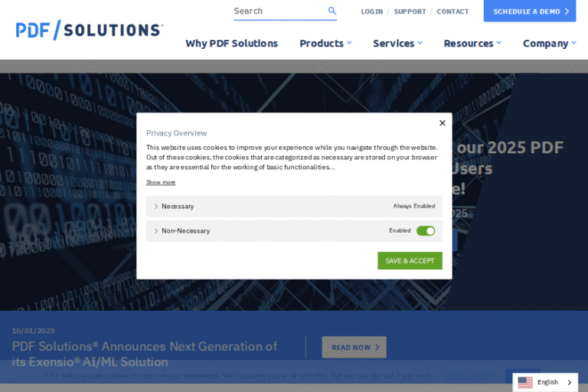Image resolution: width=588 pixels, height=392 pixels.
Task: Click the search magnifier icon
Action: [332, 11]
